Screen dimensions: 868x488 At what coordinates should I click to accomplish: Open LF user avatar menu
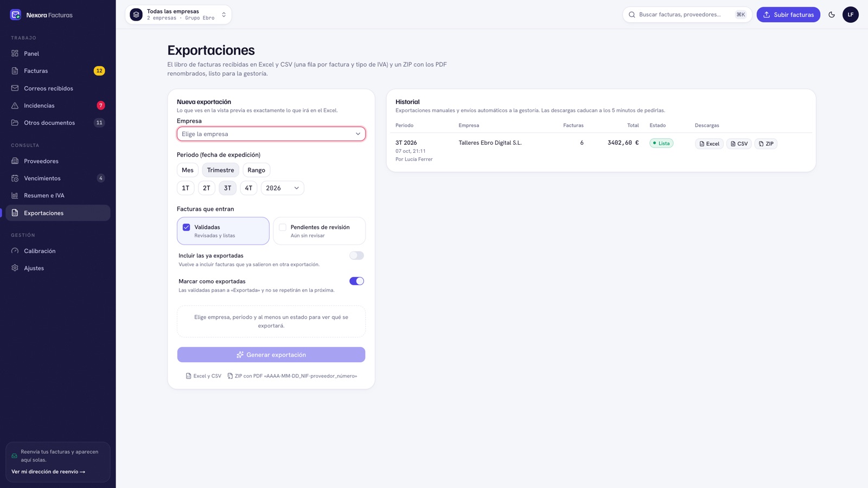[x=851, y=15]
